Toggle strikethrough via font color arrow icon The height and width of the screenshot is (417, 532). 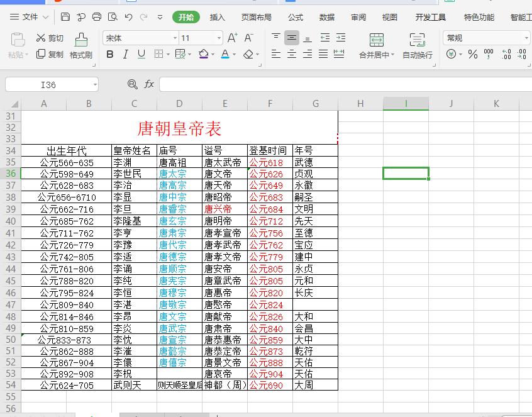pos(234,55)
